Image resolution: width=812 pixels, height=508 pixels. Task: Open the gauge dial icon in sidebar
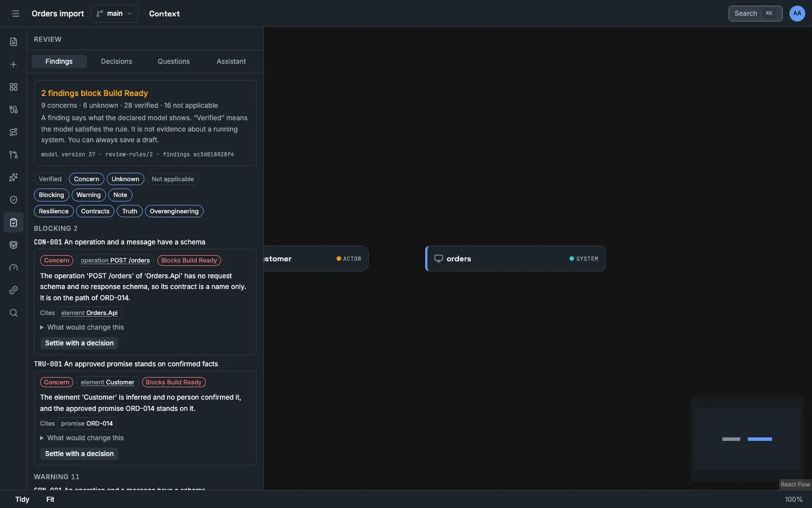click(14, 268)
